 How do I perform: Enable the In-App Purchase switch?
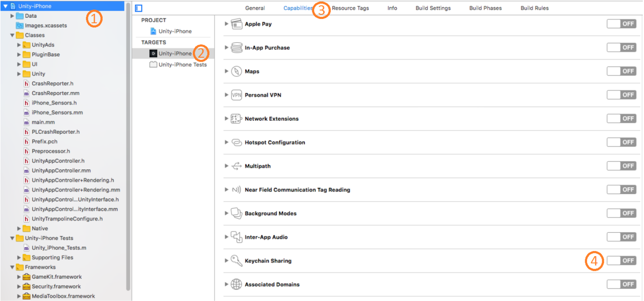622,47
